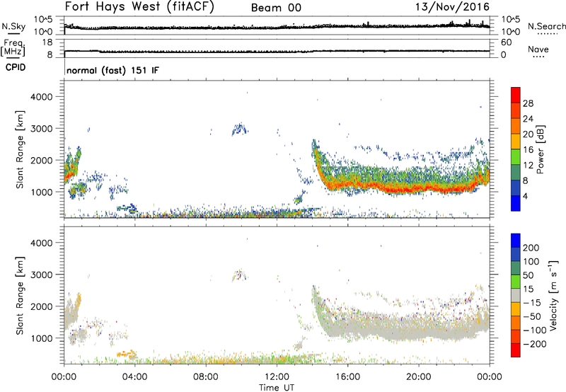This screenshot has width=566, height=392.
Task: Click the "4" tick on Power colorbar
Action: (526, 196)
